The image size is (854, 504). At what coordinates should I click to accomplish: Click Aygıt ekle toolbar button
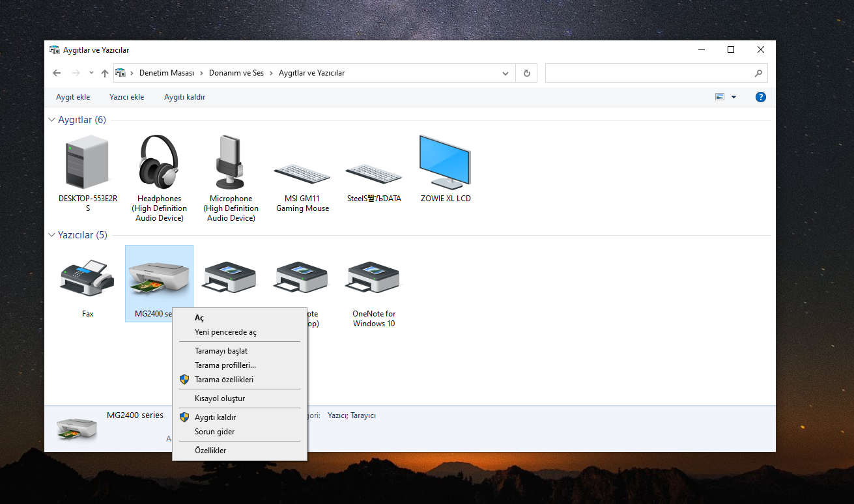click(73, 97)
